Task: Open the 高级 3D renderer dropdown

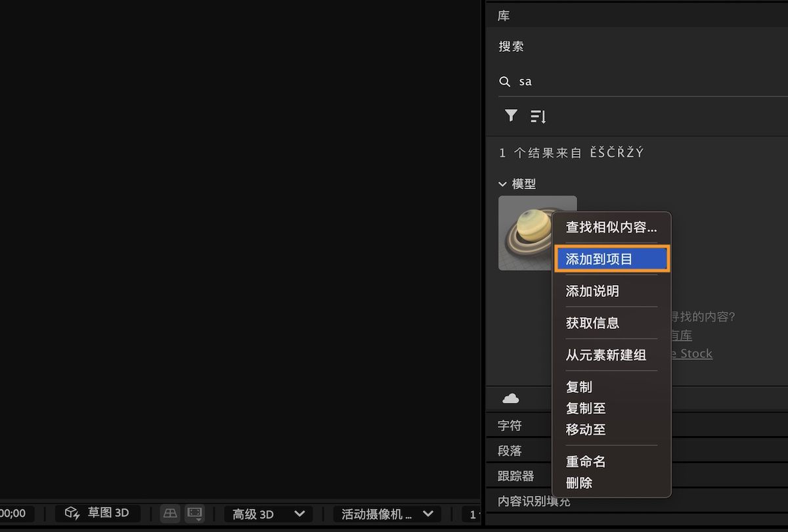Action: tap(267, 514)
